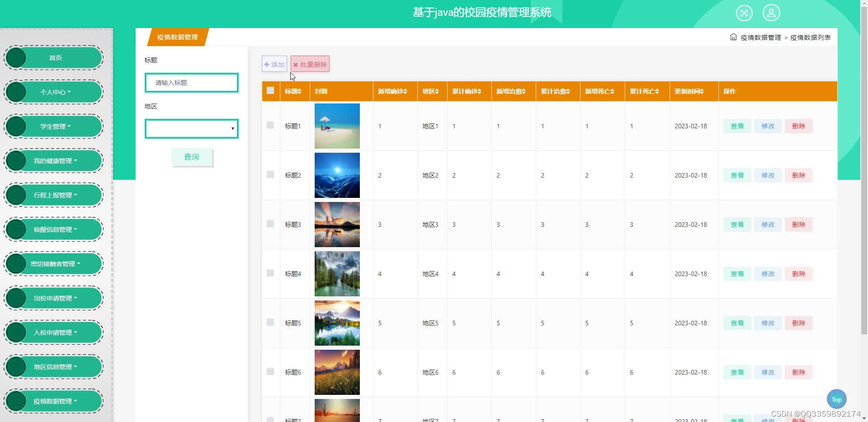Expand the 学生管理 sidebar menu
The width and height of the screenshot is (868, 422).
pos(54,127)
